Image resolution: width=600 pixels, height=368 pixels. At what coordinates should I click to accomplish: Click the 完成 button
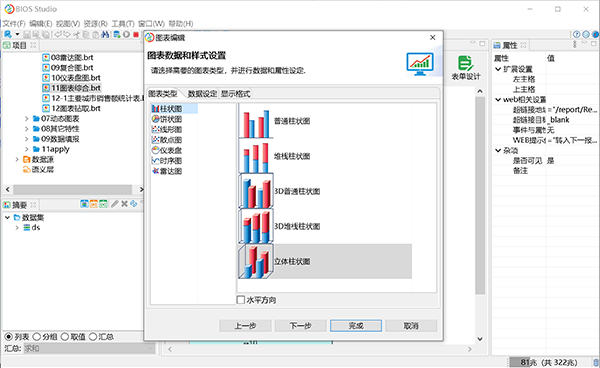pyautogui.click(x=356, y=326)
